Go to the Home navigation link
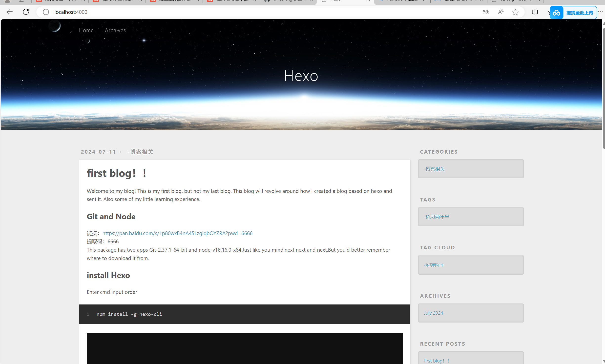 click(x=86, y=30)
